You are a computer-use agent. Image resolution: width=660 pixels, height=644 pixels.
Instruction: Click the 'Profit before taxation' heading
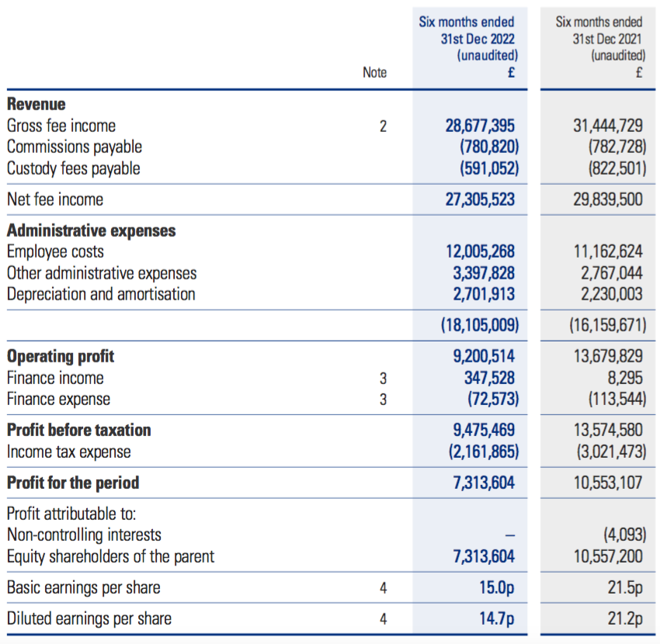[x=79, y=431]
